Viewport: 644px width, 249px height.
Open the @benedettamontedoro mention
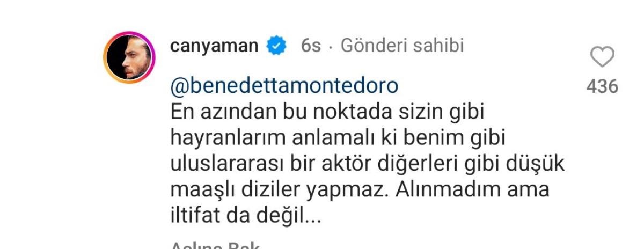[284, 86]
